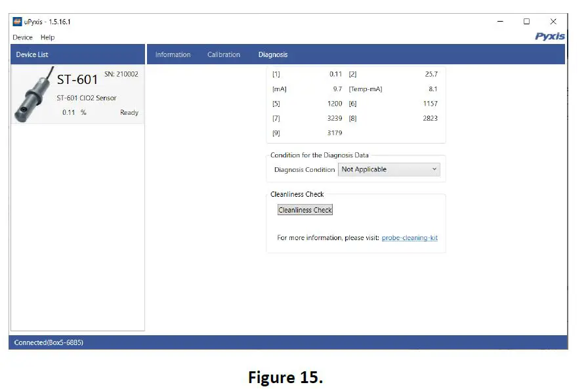Click the [9] value 3179
Image resolution: width=588 pixels, height=389 pixels.
[x=335, y=133]
